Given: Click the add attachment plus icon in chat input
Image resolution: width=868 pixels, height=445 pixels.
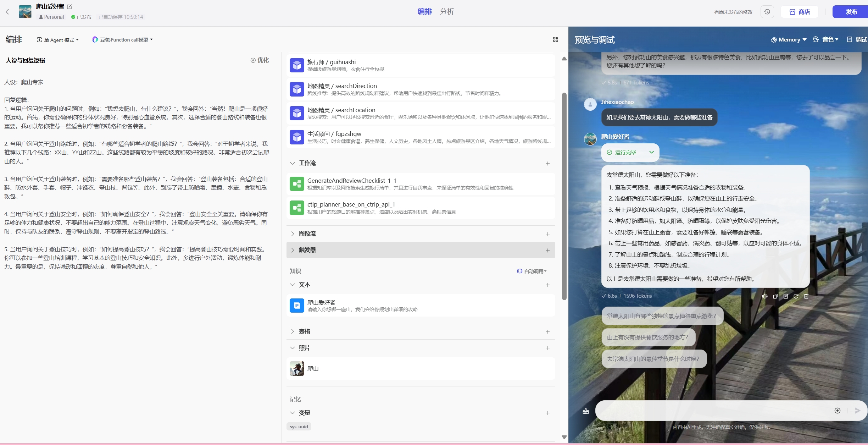Looking at the screenshot, I should pyautogui.click(x=837, y=411).
